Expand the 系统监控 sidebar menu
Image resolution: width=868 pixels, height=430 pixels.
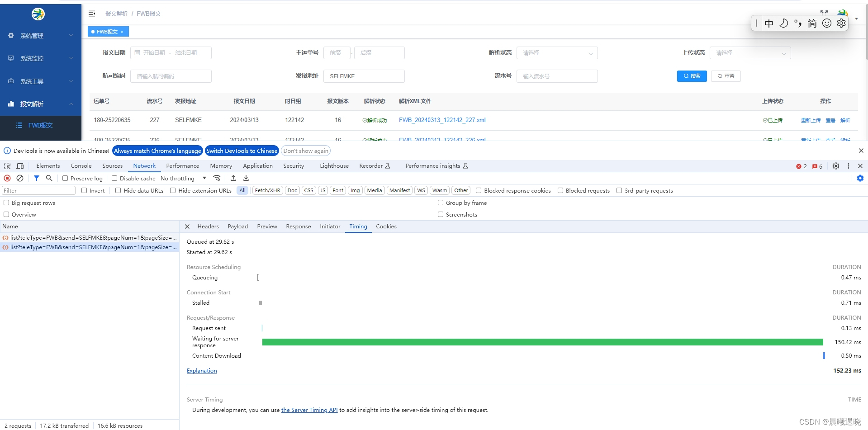tap(41, 58)
